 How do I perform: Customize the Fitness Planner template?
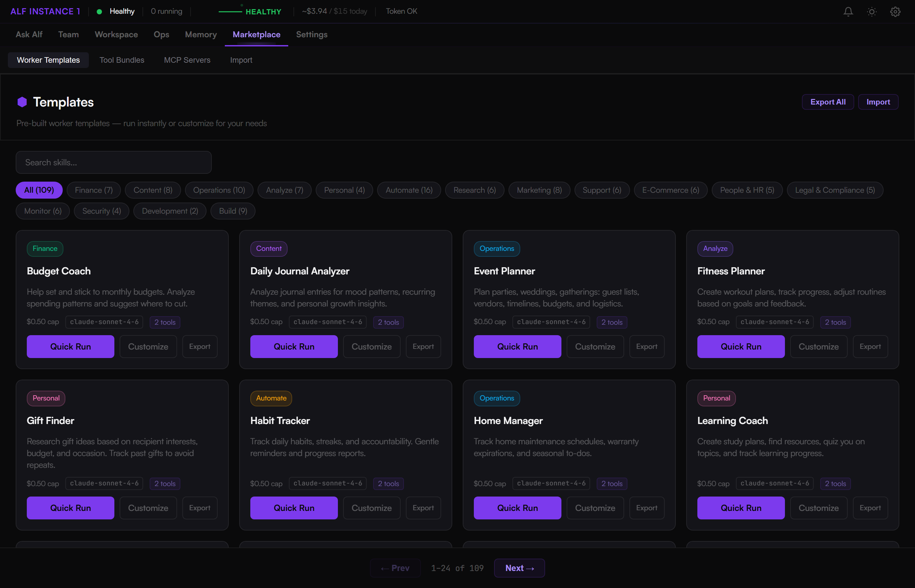tap(818, 346)
